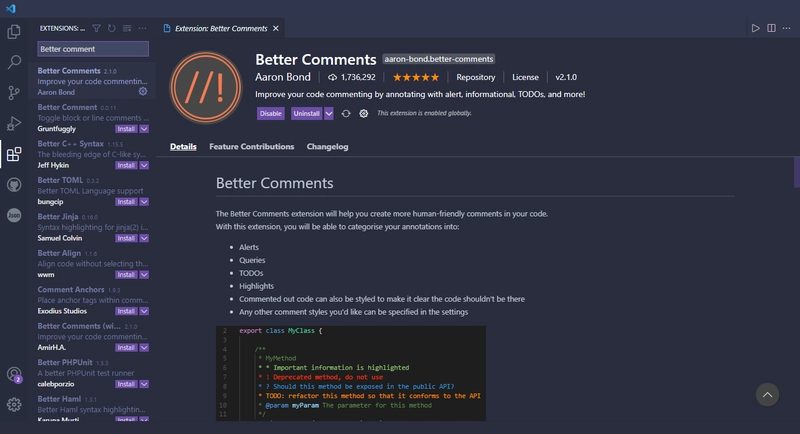Open the GitHub view in activity bar
Image resolution: width=800 pixels, height=434 pixels.
pos(14,185)
